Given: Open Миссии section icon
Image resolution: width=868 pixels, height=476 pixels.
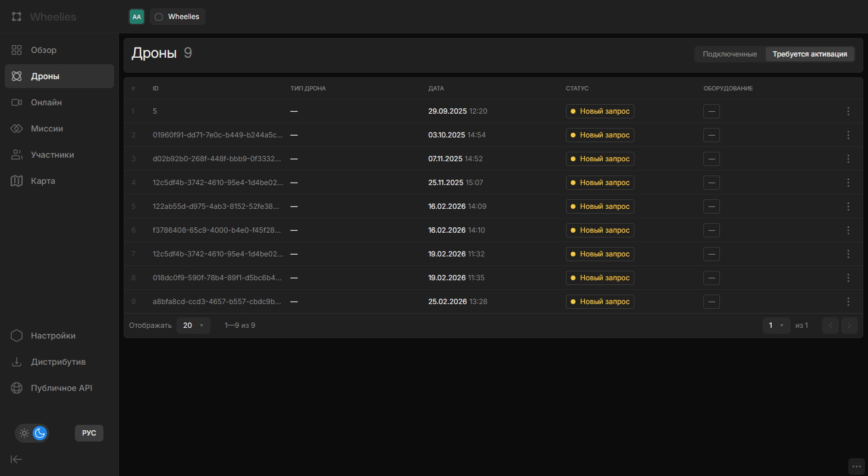Looking at the screenshot, I should click(17, 129).
